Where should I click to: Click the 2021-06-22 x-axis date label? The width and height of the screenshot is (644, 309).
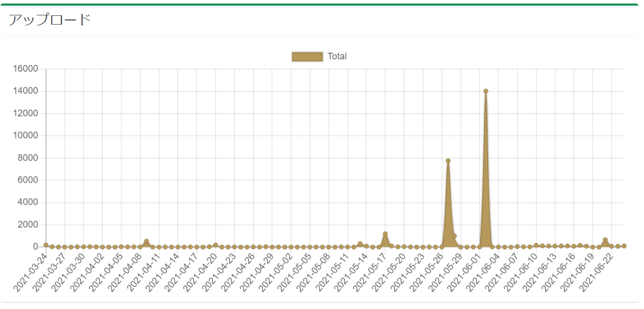coord(596,272)
